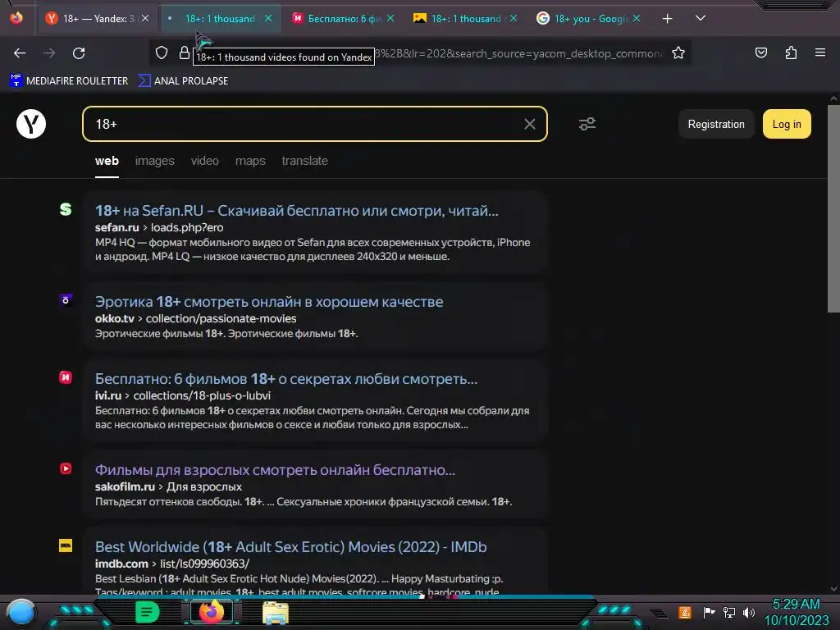Switch to maps search tab
Screen dimensions: 840x630
tap(250, 162)
